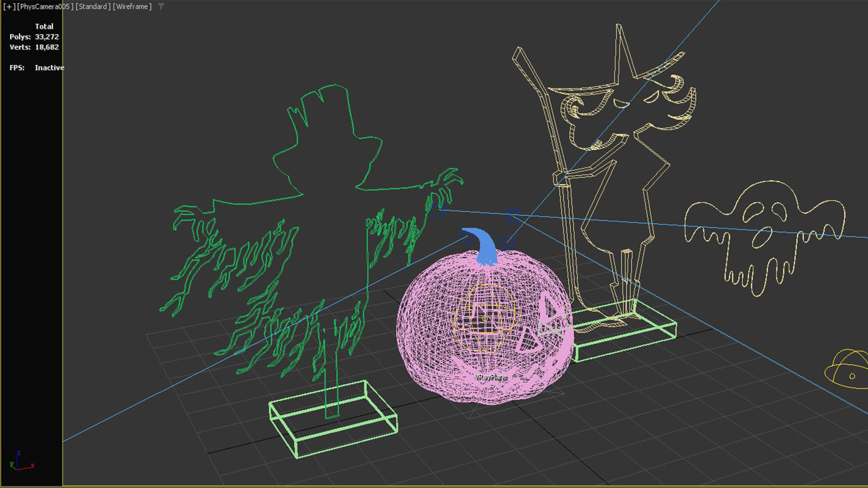Click the viewport filter funnel icon
The height and width of the screenshot is (488, 868).
pyautogui.click(x=161, y=7)
